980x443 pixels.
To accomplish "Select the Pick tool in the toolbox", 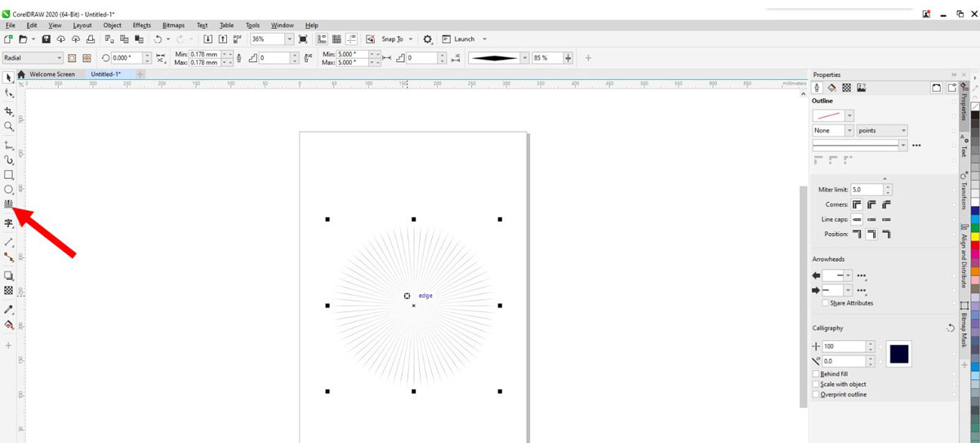I will point(9,78).
